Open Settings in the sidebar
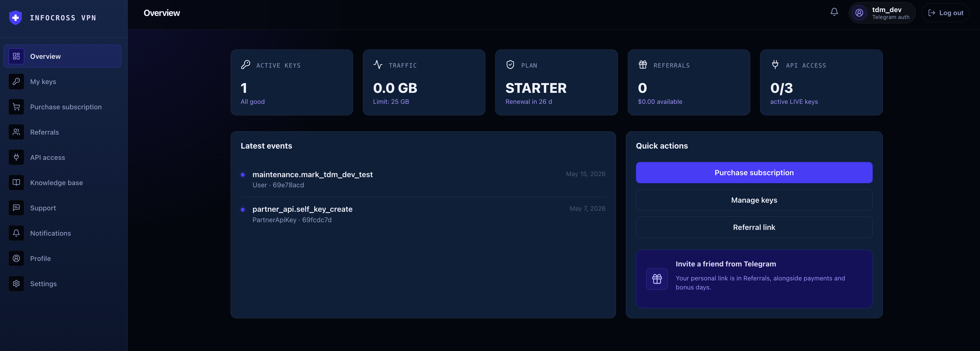980x351 pixels. pyautogui.click(x=62, y=284)
